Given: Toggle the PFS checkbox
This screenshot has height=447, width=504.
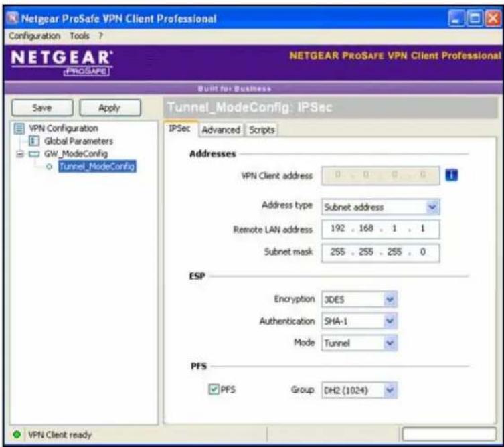Looking at the screenshot, I should pyautogui.click(x=214, y=390).
